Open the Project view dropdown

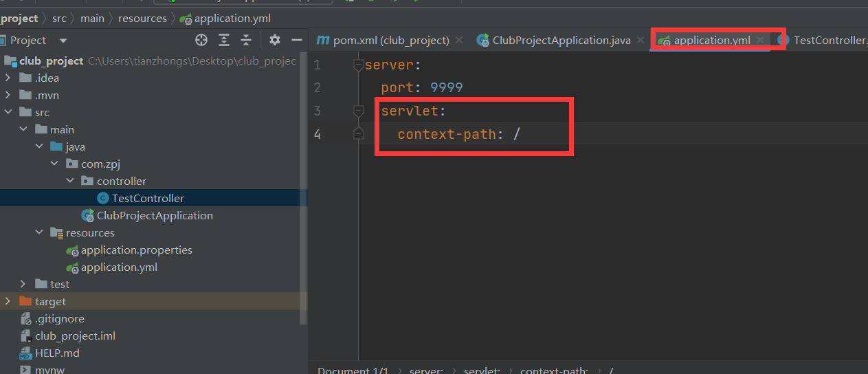pos(63,41)
